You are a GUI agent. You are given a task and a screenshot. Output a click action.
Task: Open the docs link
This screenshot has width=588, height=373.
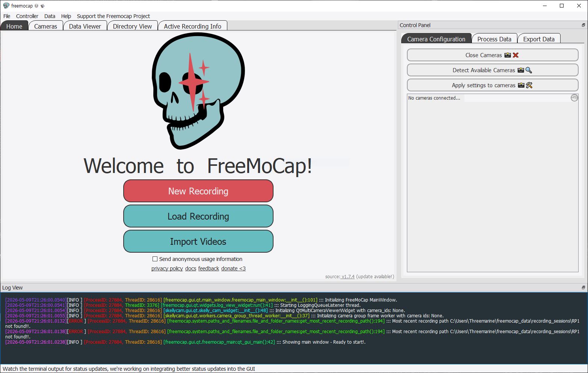190,268
